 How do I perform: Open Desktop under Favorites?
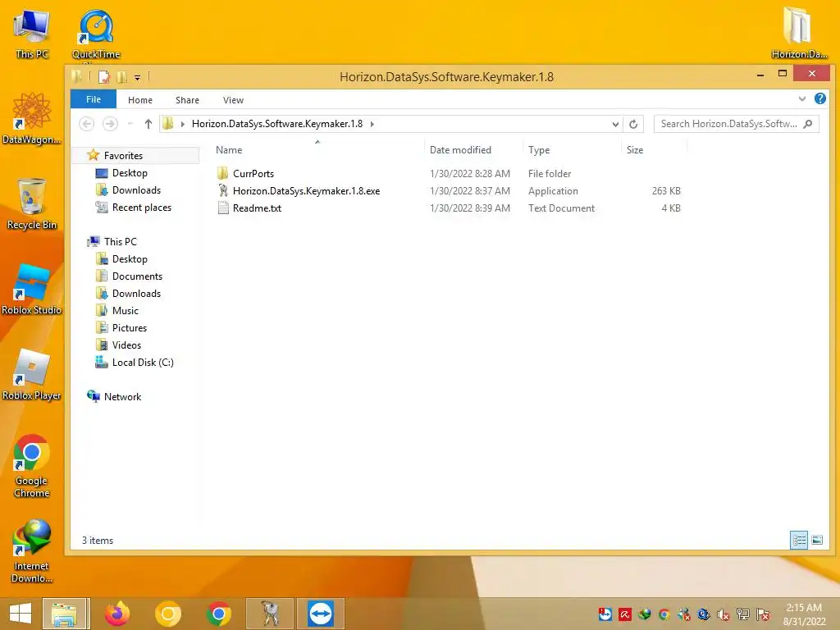pos(130,173)
